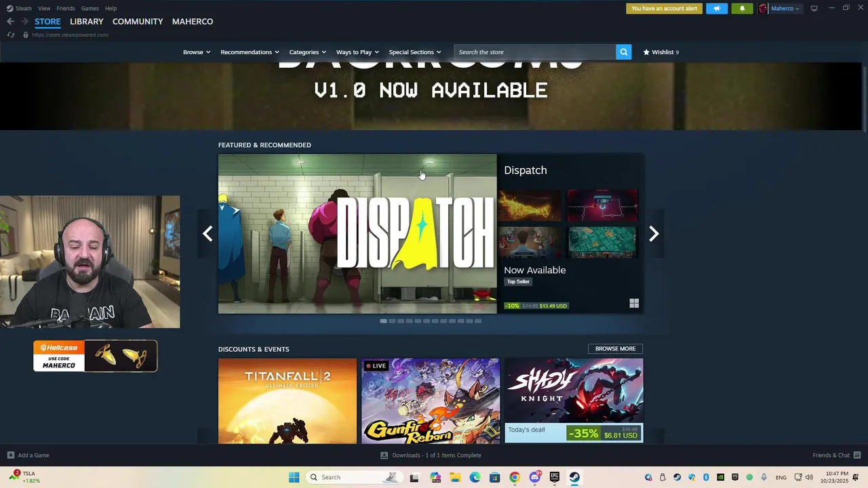Image resolution: width=868 pixels, height=488 pixels.
Task: Open the Games menu
Action: point(90,8)
